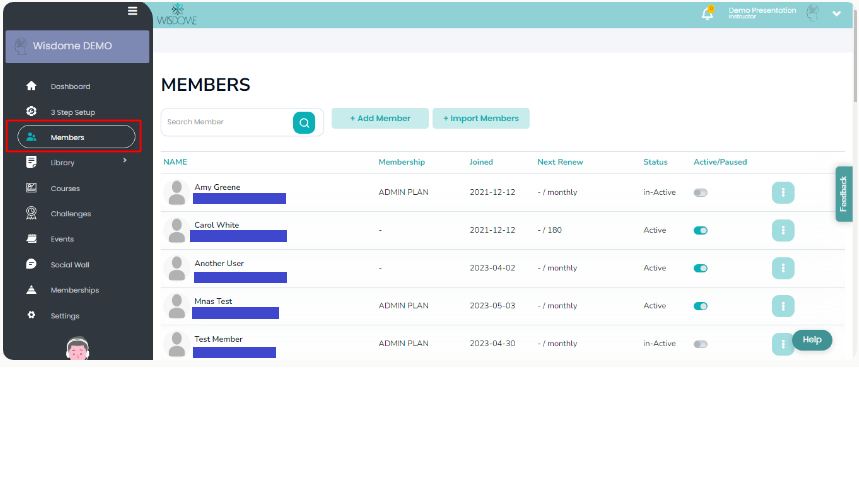Click the Challenges badge icon
Image resolution: width=859 pixels, height=477 pixels.
31,213
